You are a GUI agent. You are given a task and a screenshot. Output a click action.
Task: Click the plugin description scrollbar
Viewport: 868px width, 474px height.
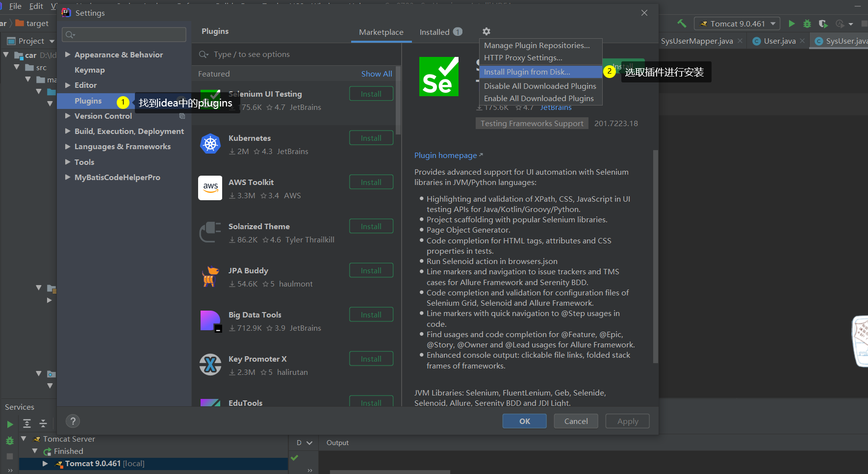pos(655,256)
